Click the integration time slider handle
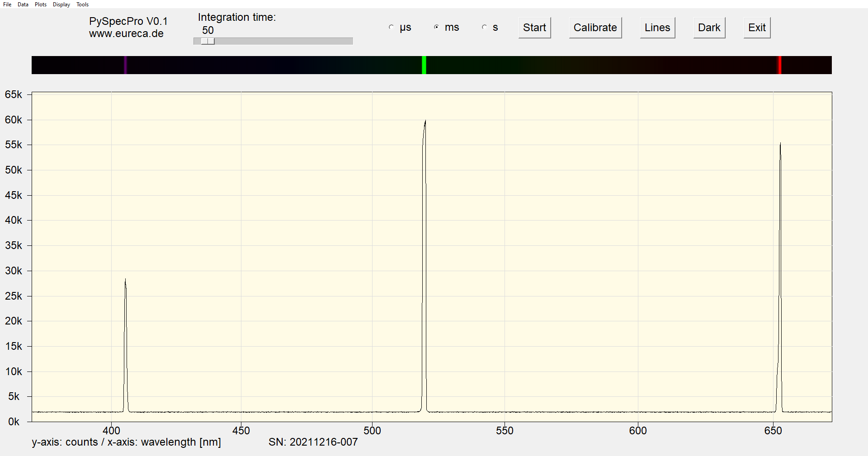 (x=208, y=41)
